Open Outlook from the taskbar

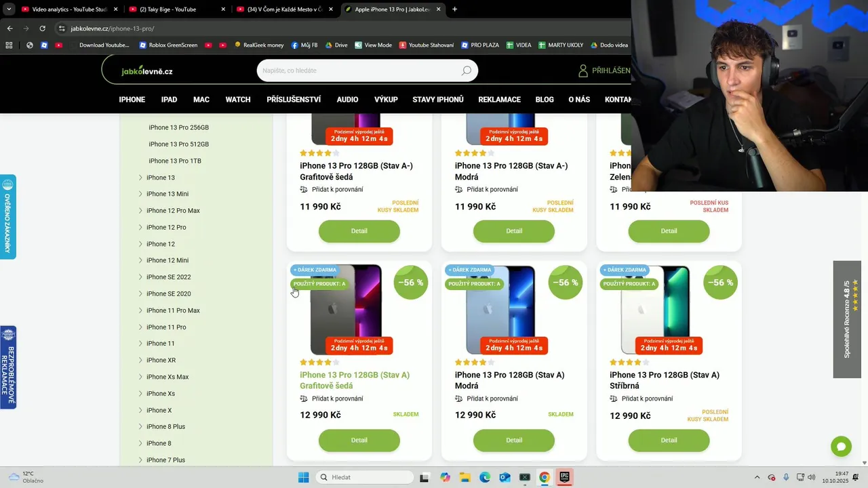pyautogui.click(x=505, y=477)
